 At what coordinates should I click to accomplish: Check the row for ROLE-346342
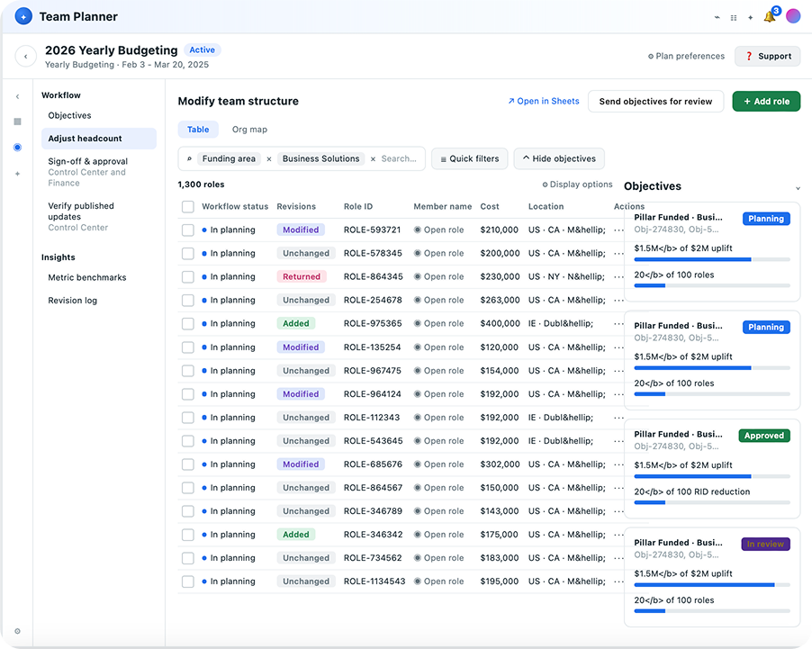[188, 535]
